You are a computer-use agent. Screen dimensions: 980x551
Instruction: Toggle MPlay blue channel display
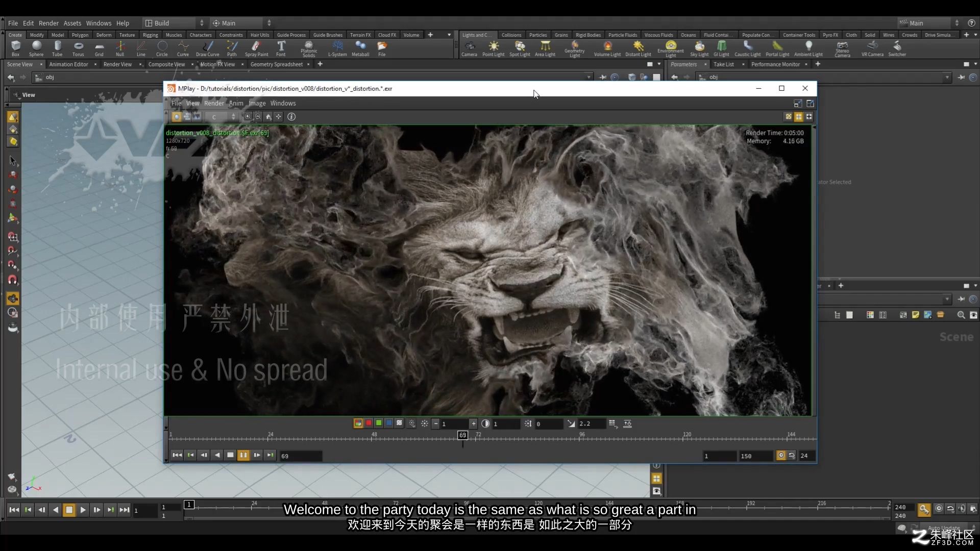[389, 423]
